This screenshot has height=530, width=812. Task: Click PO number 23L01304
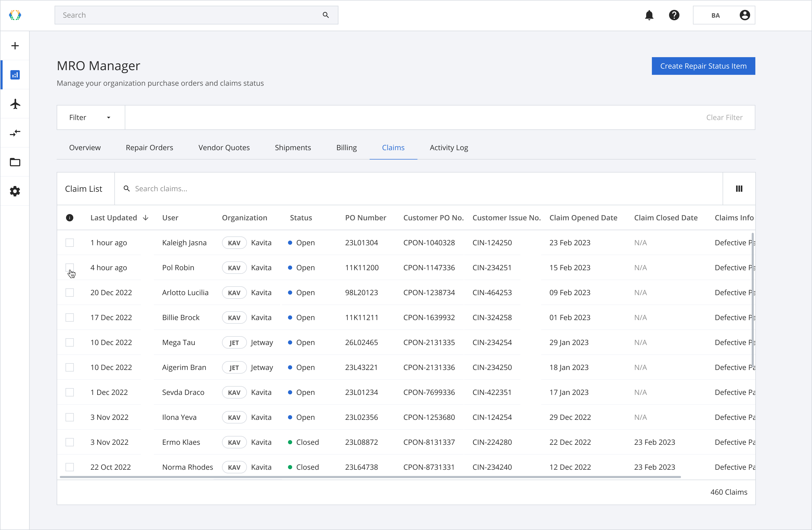pyautogui.click(x=361, y=242)
